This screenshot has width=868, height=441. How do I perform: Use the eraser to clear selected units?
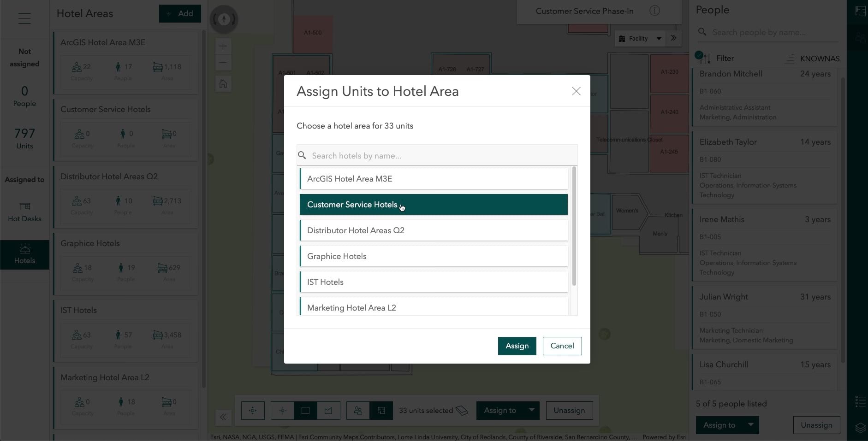(x=462, y=410)
